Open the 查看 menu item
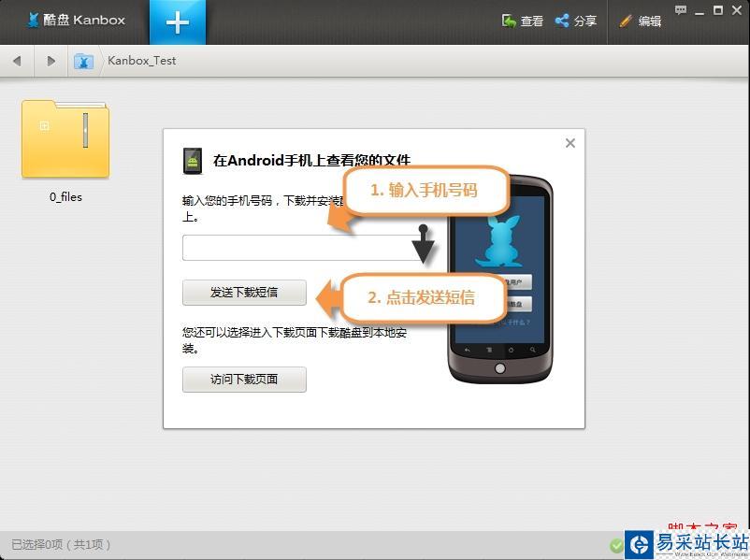Viewport: 750px width, 560px height. (528, 21)
